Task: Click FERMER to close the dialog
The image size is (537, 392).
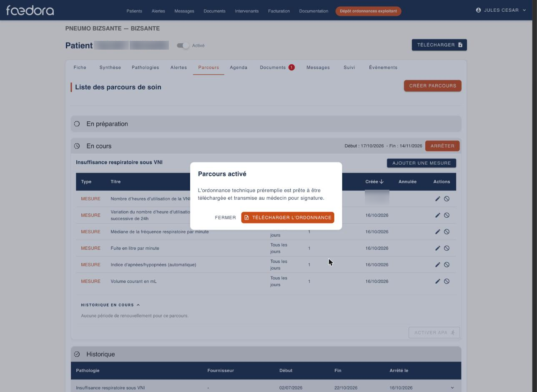Action: click(x=226, y=218)
